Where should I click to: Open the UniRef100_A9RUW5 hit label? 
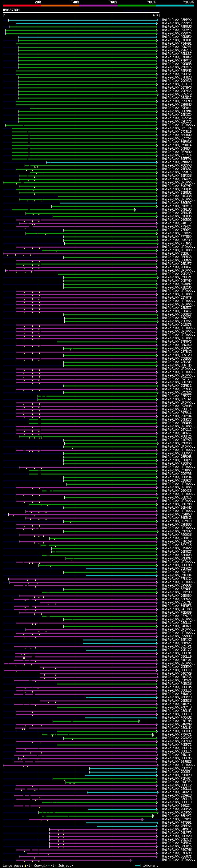pos(176,27)
